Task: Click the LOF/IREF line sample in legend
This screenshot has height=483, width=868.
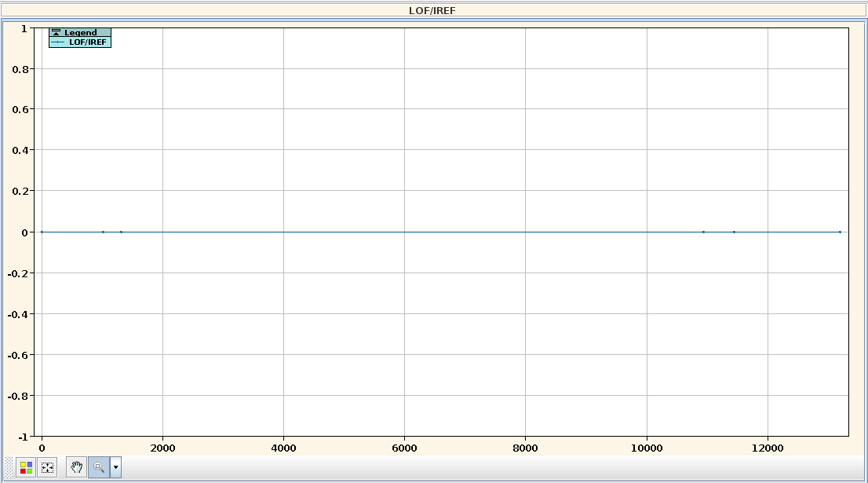Action: coord(58,42)
